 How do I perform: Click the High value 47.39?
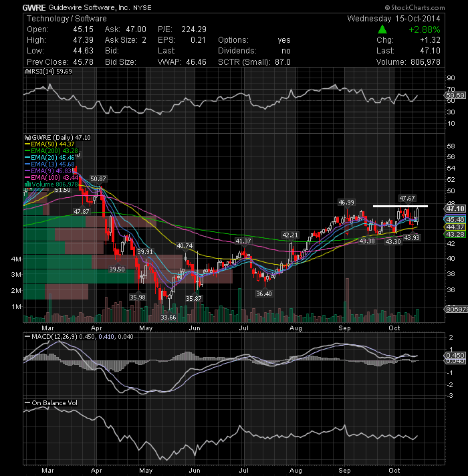pyautogui.click(x=83, y=40)
